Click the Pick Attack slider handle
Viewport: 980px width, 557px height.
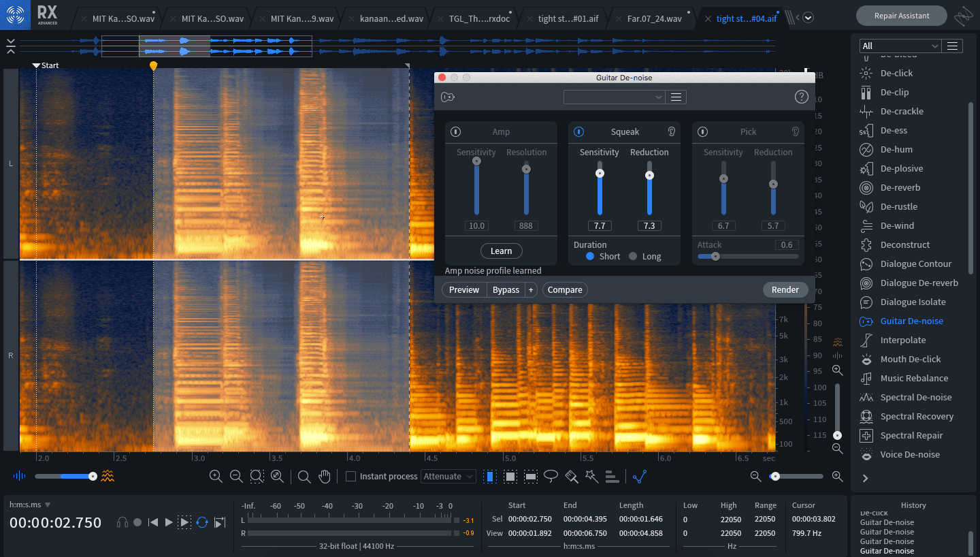click(715, 256)
